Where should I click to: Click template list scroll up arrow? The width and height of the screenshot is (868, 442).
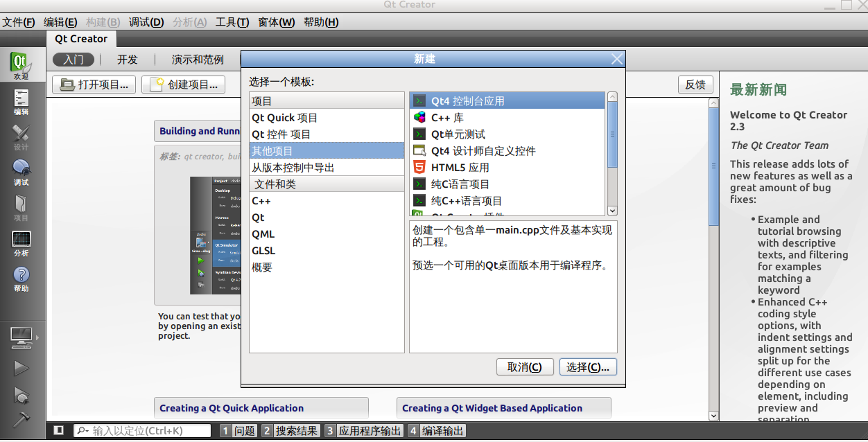tap(612, 98)
